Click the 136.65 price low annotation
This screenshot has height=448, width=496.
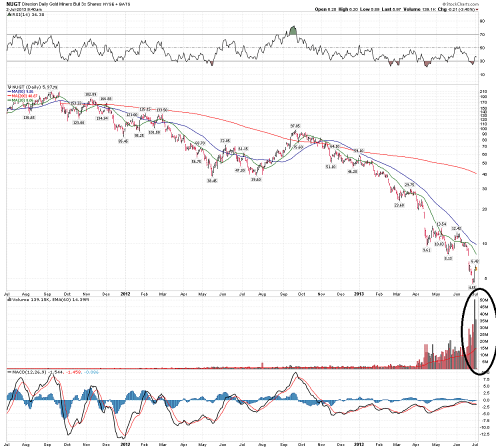[x=29, y=117]
